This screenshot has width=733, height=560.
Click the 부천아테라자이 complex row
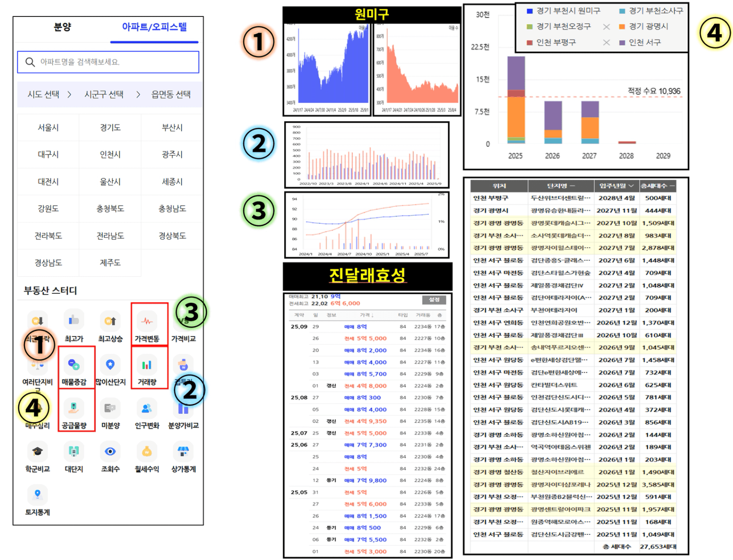(573, 310)
